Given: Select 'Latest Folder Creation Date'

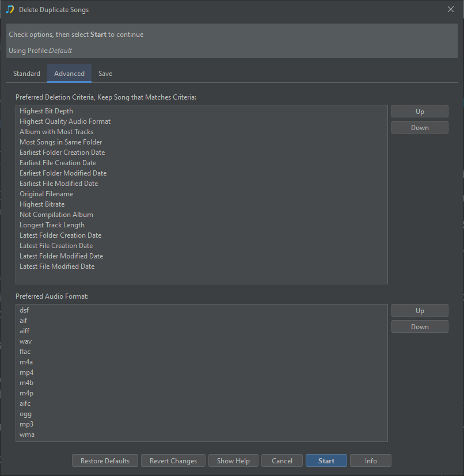Looking at the screenshot, I should pos(201,235).
